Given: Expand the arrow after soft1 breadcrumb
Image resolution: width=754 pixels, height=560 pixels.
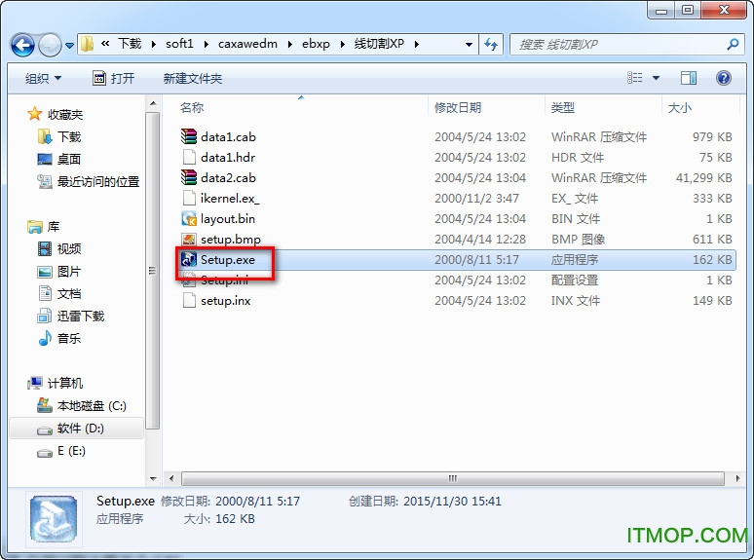Looking at the screenshot, I should pyautogui.click(x=206, y=44).
